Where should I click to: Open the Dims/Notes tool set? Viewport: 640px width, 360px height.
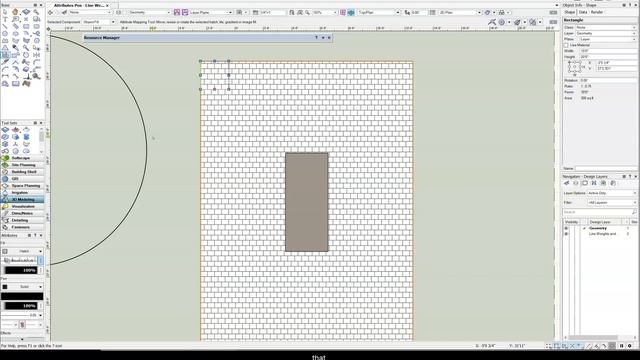pyautogui.click(x=22, y=213)
